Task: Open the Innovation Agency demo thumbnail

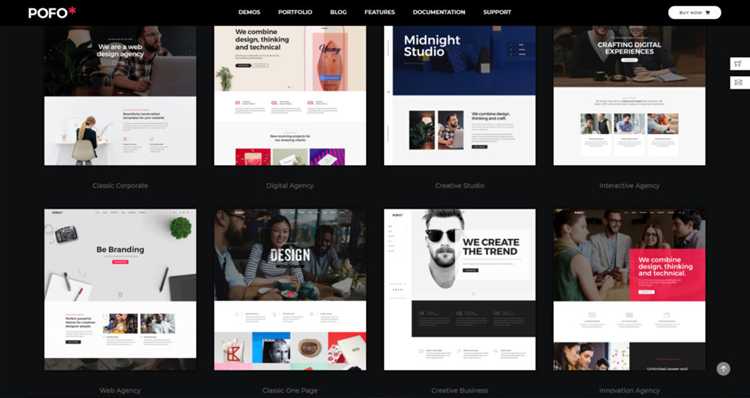Action: click(x=629, y=289)
